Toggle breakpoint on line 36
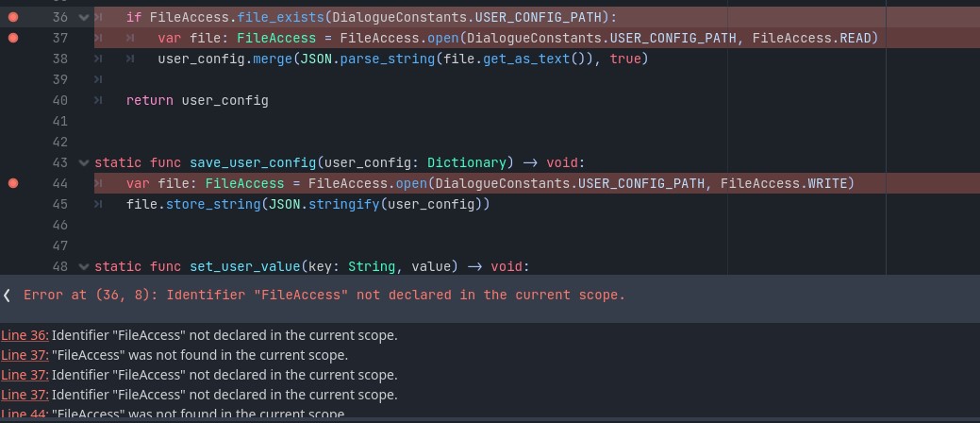The height and width of the screenshot is (423, 980). coord(12,18)
